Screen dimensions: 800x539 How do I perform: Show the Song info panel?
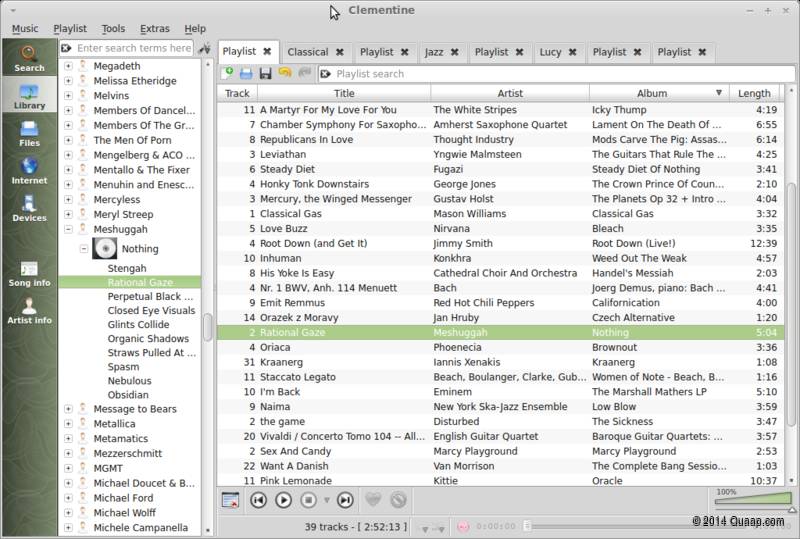29,274
